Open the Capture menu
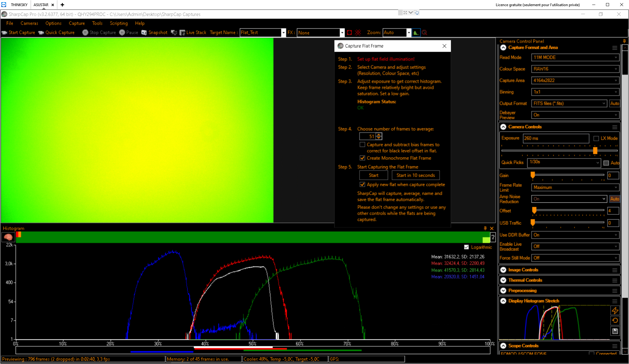629x364 pixels. pyautogui.click(x=77, y=23)
